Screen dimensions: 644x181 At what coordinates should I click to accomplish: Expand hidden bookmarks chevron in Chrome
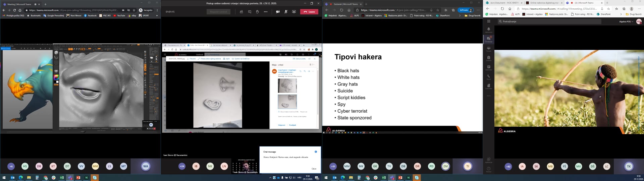pyautogui.click(x=157, y=15)
